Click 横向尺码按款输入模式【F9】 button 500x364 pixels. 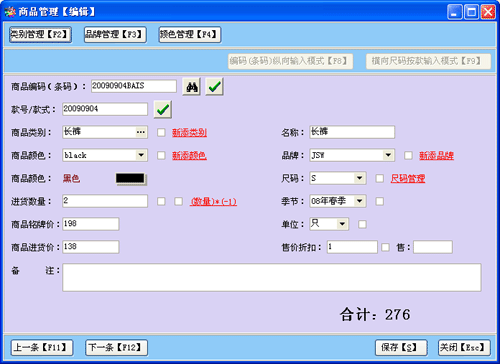click(428, 61)
